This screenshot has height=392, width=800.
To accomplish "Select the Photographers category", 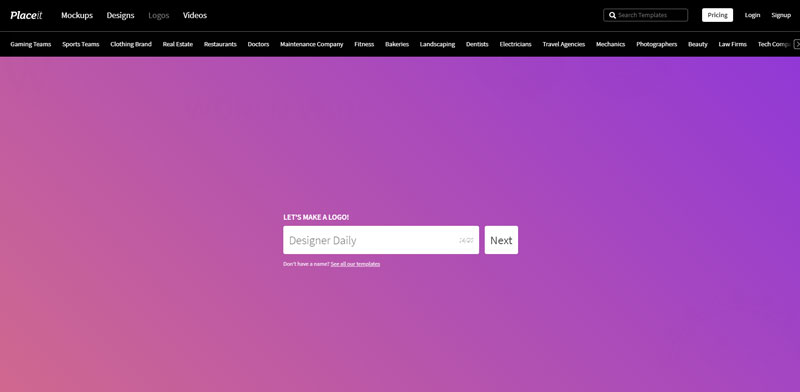I will click(x=657, y=44).
